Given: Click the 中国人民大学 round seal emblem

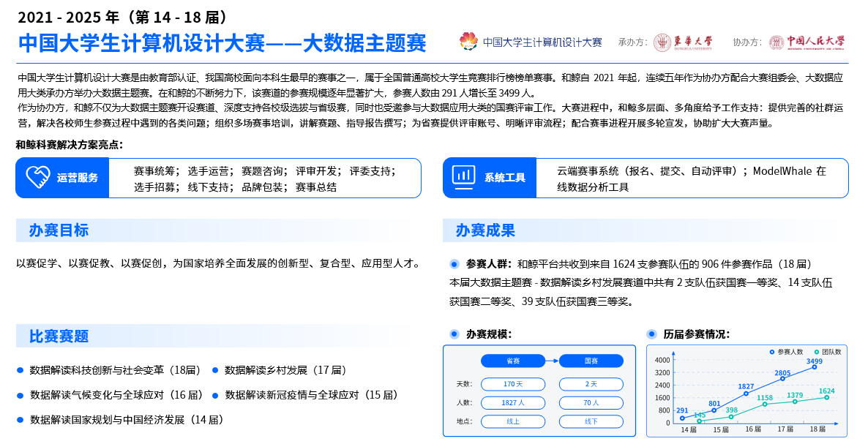Looking at the screenshot, I should [x=777, y=42].
